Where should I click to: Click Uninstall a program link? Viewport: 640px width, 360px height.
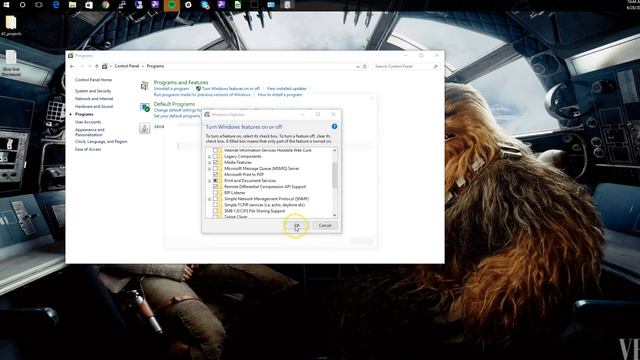pyautogui.click(x=171, y=89)
